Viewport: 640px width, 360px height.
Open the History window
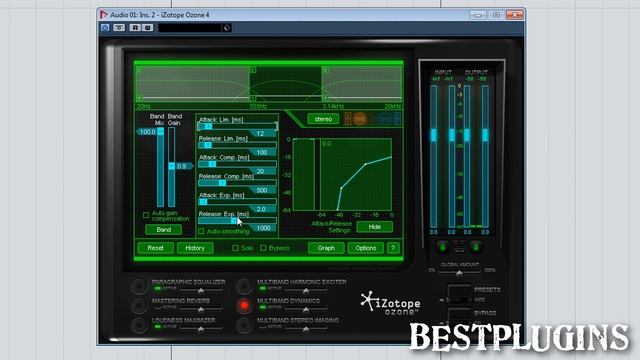click(195, 248)
